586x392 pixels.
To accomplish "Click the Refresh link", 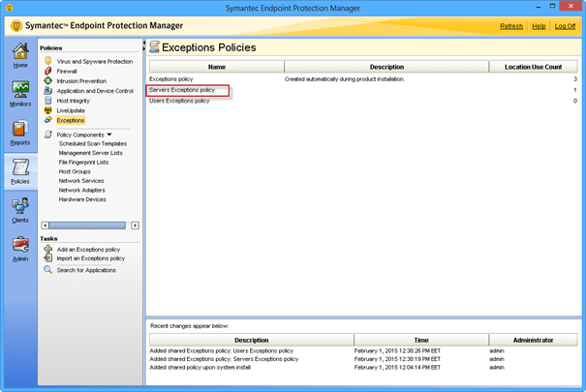I will click(511, 26).
